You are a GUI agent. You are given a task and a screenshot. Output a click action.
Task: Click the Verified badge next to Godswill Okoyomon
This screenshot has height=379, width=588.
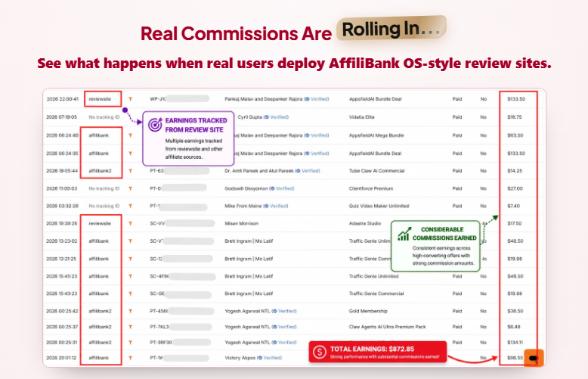[x=282, y=189]
